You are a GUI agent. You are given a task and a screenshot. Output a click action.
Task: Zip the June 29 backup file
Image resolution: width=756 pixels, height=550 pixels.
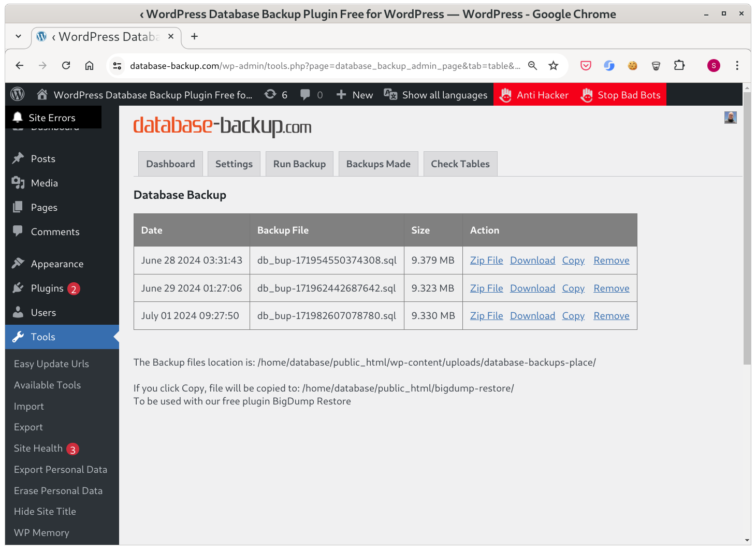click(x=486, y=288)
